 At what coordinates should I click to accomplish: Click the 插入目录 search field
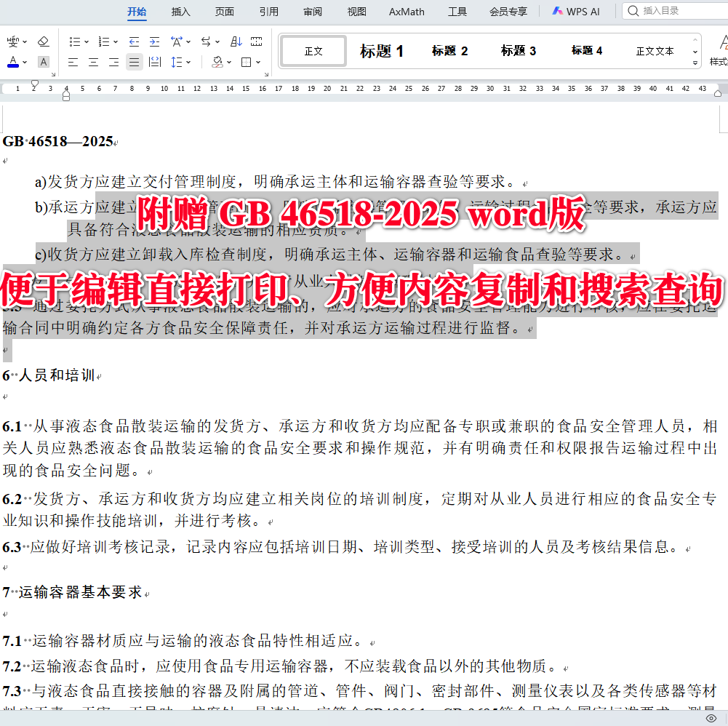pos(662,11)
